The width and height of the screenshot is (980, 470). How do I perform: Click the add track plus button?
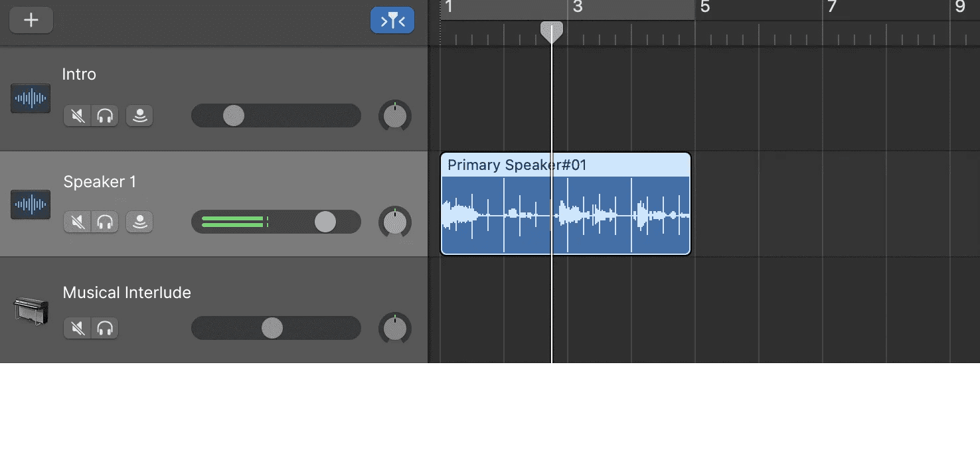31,21
